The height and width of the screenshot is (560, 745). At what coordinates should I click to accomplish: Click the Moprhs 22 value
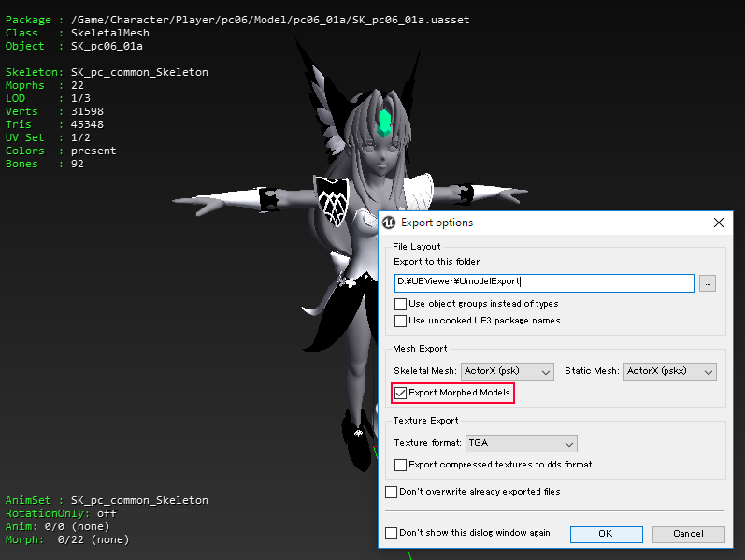click(77, 85)
